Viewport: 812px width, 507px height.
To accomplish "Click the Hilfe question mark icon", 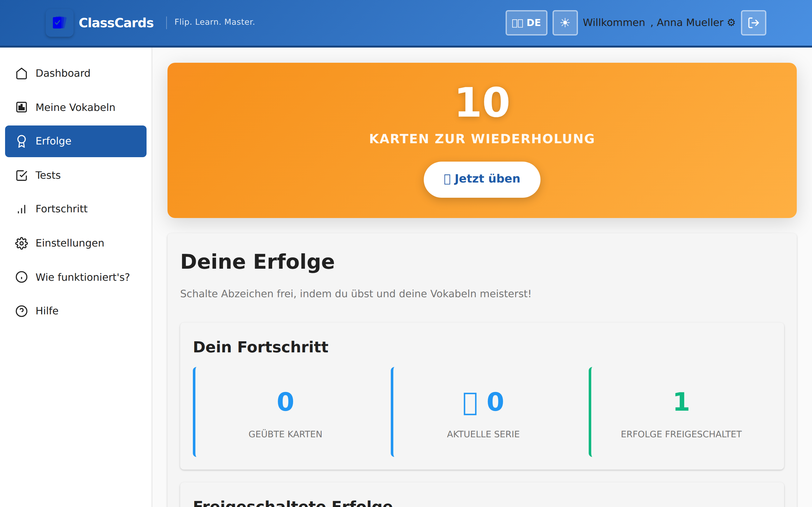I will [22, 311].
